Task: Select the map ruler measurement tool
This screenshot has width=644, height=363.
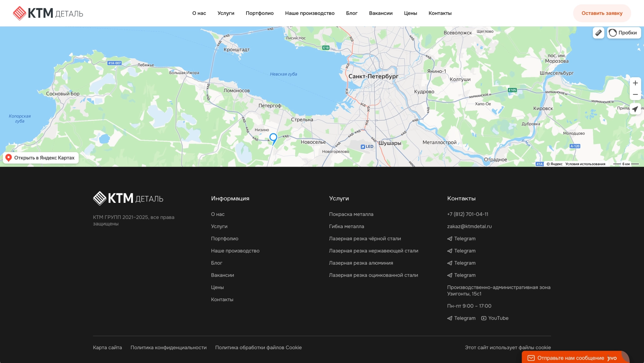Action: click(x=598, y=33)
